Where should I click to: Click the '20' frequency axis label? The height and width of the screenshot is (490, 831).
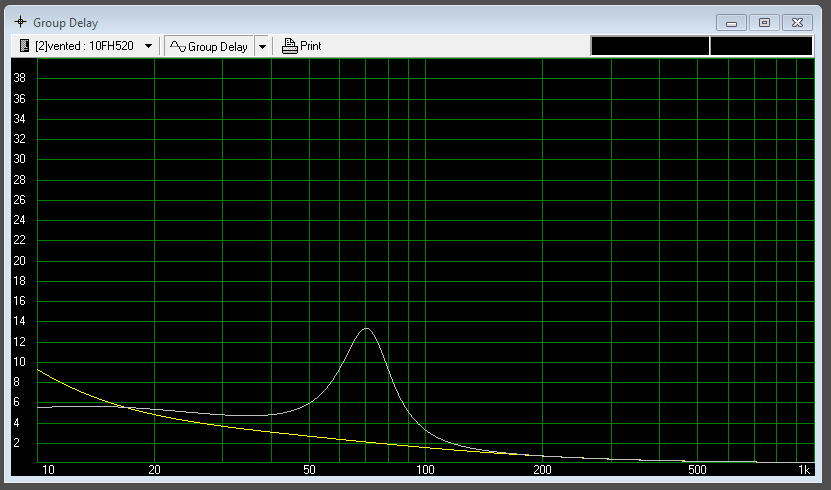(154, 470)
